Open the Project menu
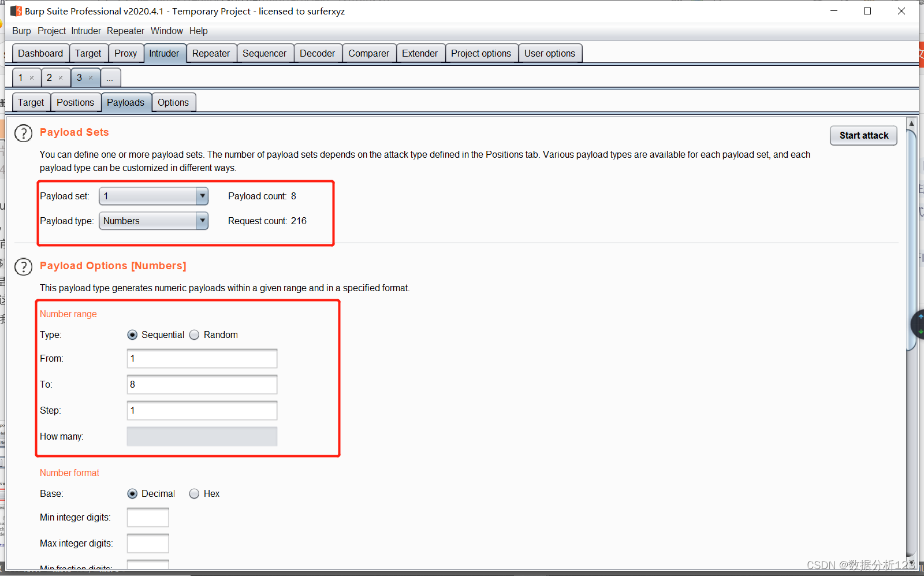The height and width of the screenshot is (576, 924). click(x=51, y=31)
